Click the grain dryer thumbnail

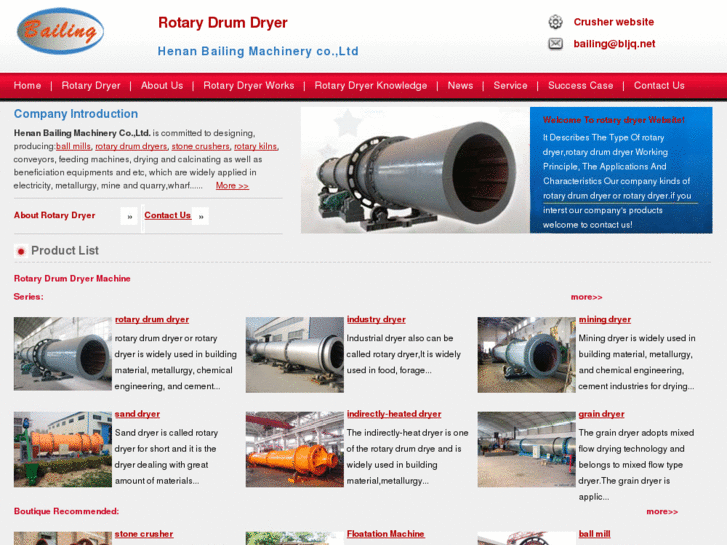coord(526,449)
